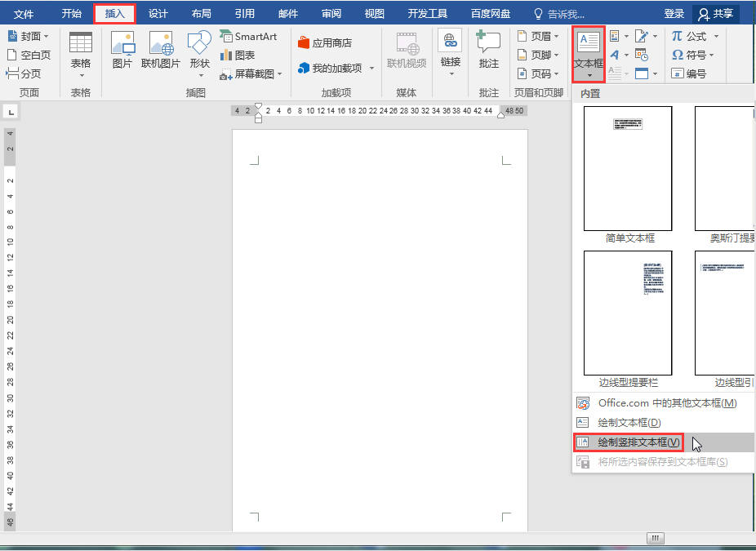Open the Baidu Netdisk (百度网盘) tab
Viewport: 756px width, 551px height.
point(491,14)
